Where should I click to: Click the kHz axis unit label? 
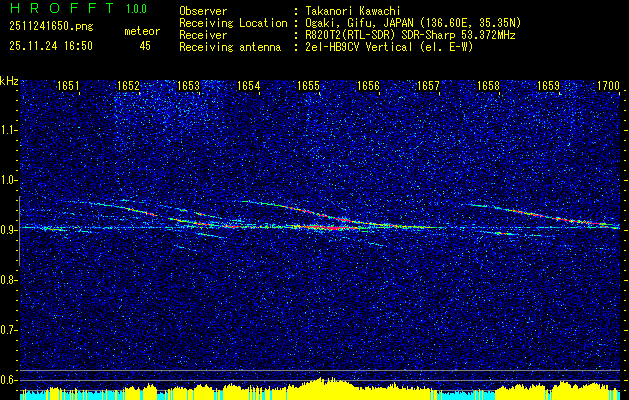(9, 81)
